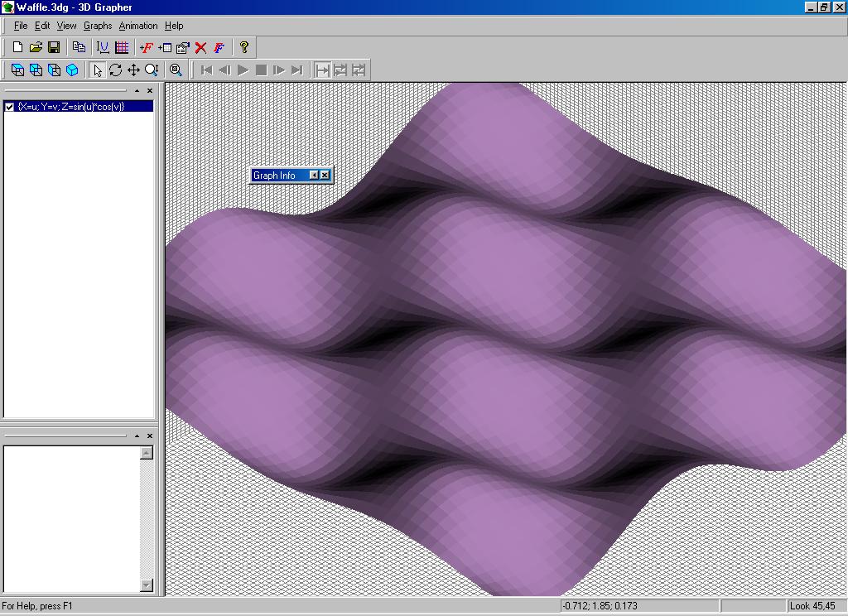Open help with the yellow question mark

[x=244, y=47]
